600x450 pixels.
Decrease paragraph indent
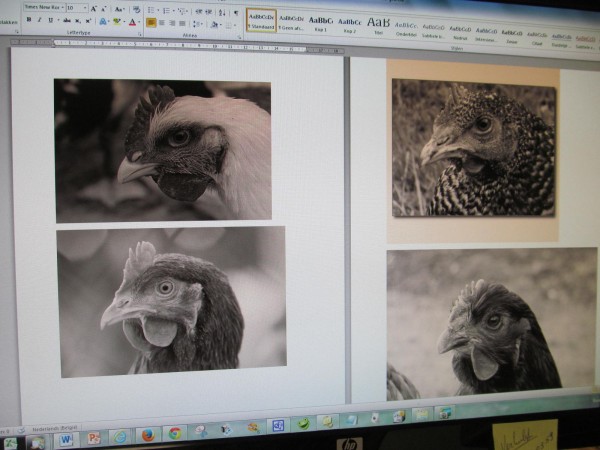[199, 12]
